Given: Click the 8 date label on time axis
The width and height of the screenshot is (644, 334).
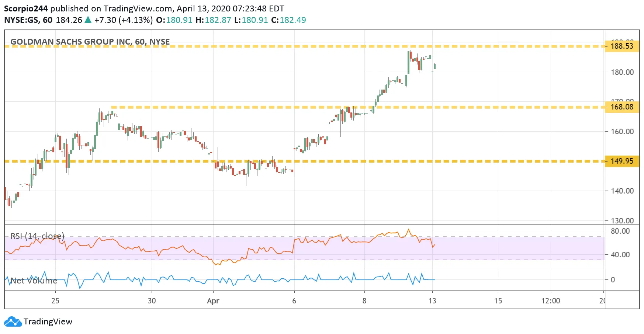Looking at the screenshot, I should coord(364,301).
